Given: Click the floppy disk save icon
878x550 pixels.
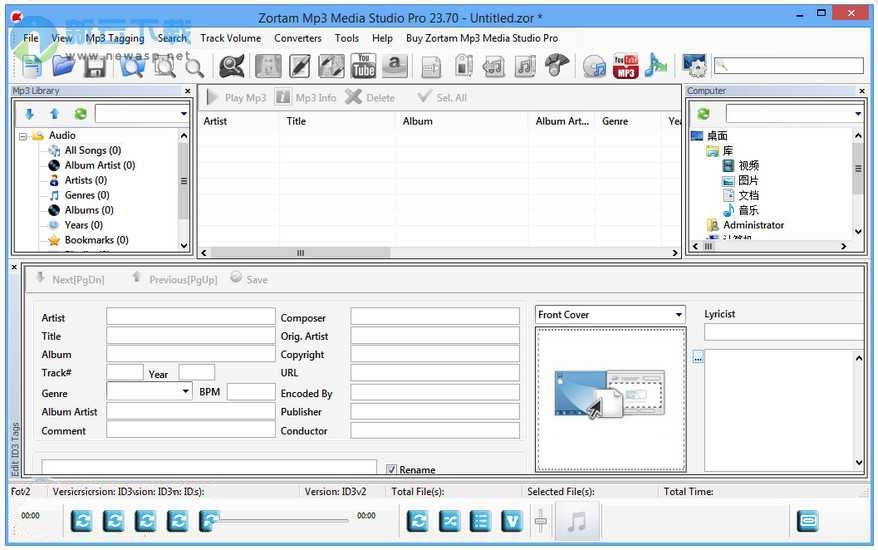Looking at the screenshot, I should 95,67.
